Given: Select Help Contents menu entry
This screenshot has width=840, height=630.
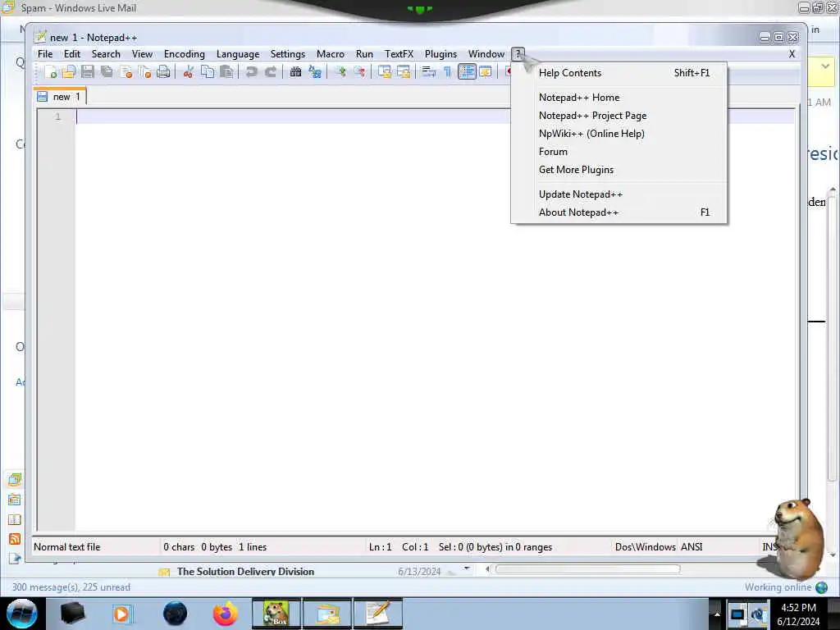Looking at the screenshot, I should click(619, 73).
